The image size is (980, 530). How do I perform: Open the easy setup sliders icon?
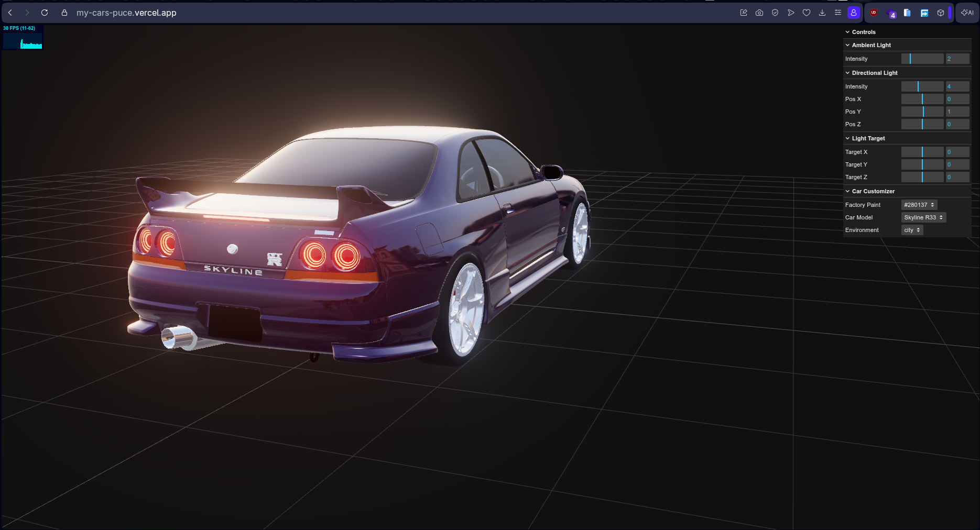coord(838,13)
